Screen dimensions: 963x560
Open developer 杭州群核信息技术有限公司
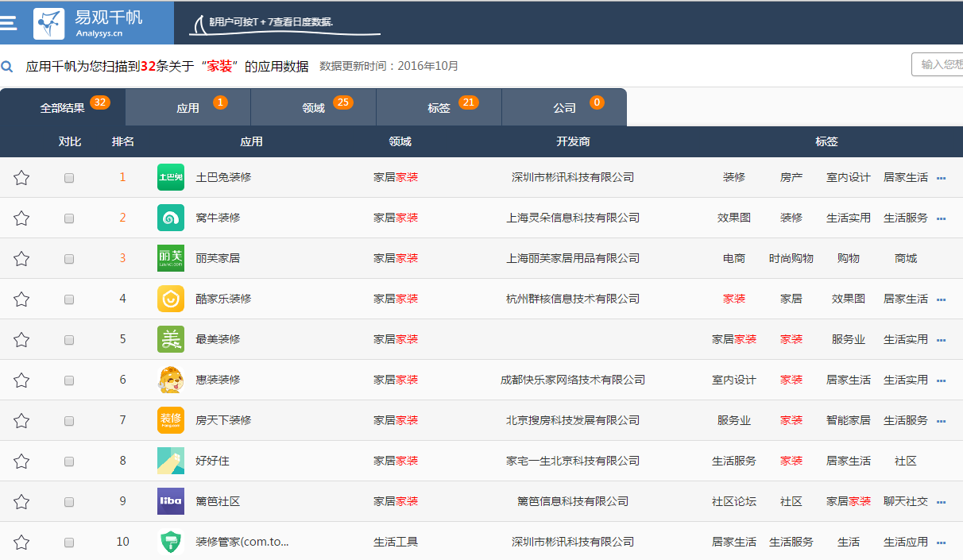coord(573,299)
